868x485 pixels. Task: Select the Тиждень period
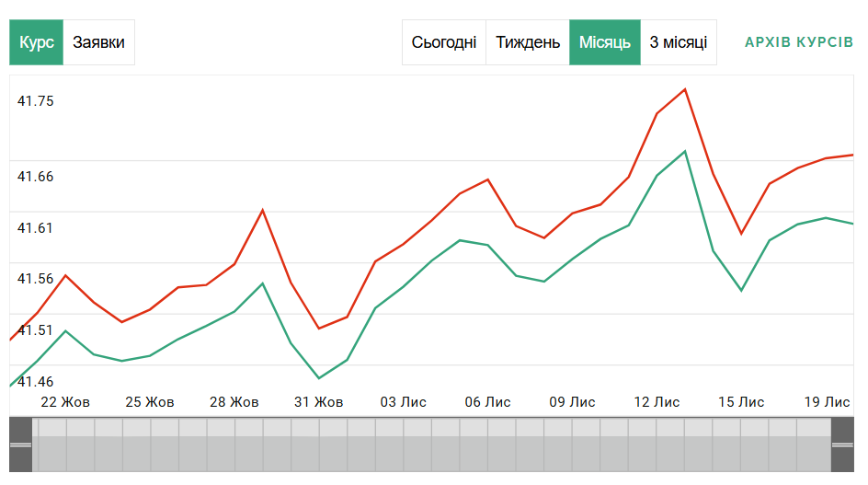(x=528, y=42)
